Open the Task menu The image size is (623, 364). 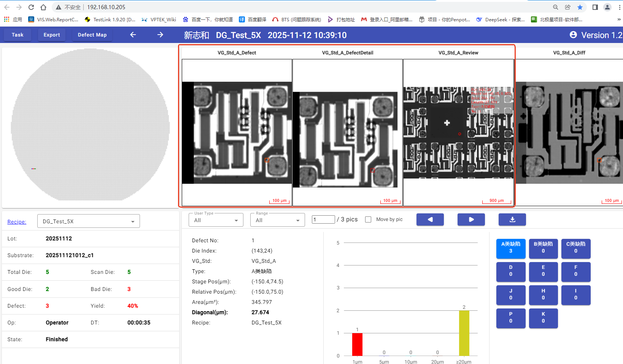17,35
